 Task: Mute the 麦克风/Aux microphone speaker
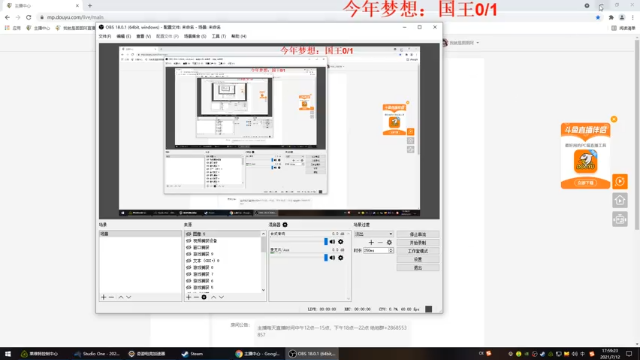(x=332, y=258)
